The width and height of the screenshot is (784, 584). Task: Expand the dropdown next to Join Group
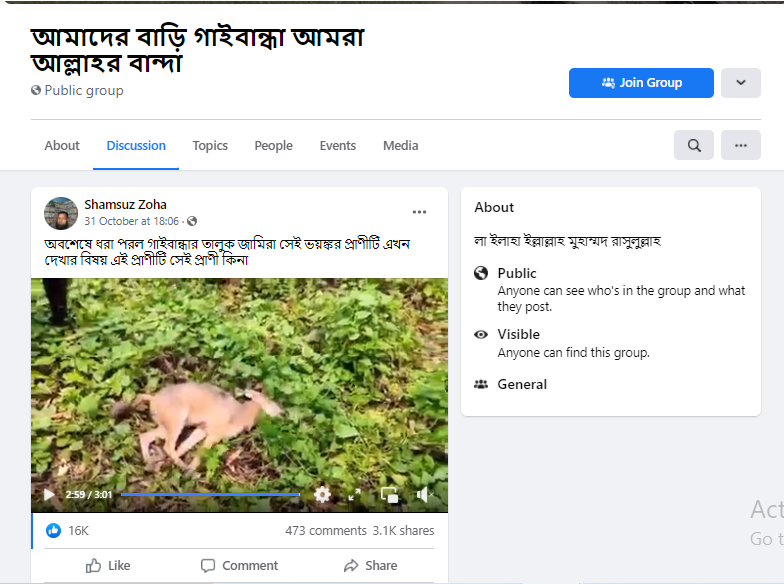tap(740, 83)
